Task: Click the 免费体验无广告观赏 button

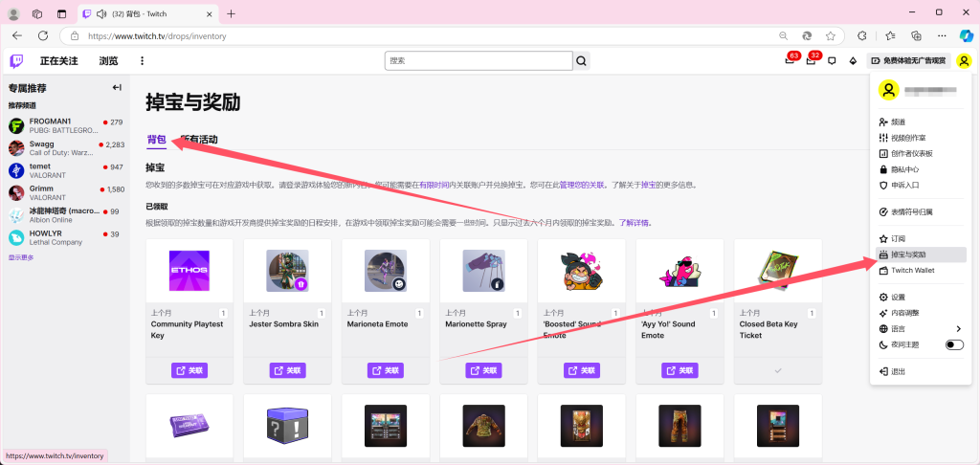Action: [x=909, y=60]
